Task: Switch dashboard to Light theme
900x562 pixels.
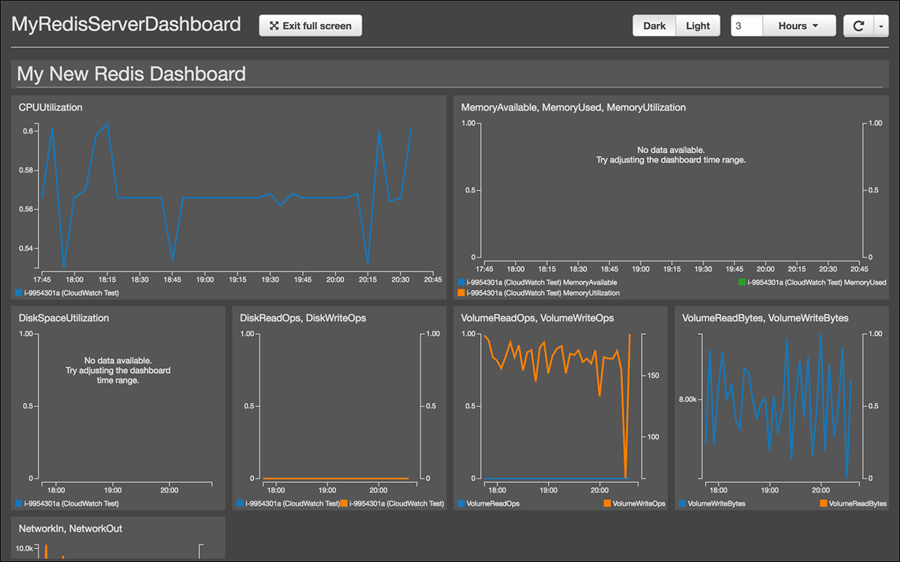Action: pyautogui.click(x=698, y=26)
